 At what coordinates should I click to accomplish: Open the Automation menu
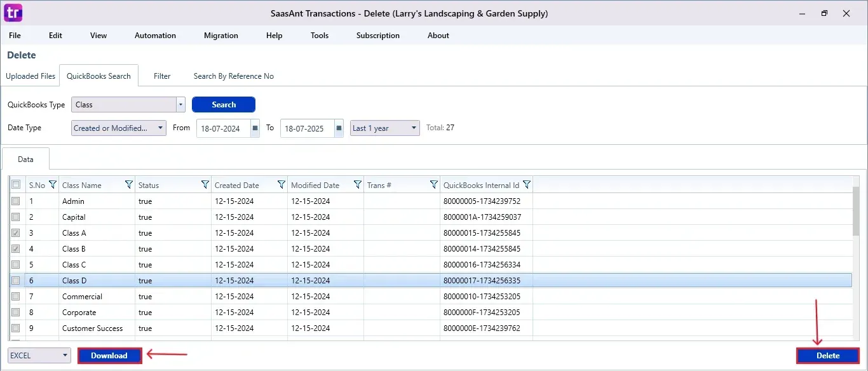point(155,36)
